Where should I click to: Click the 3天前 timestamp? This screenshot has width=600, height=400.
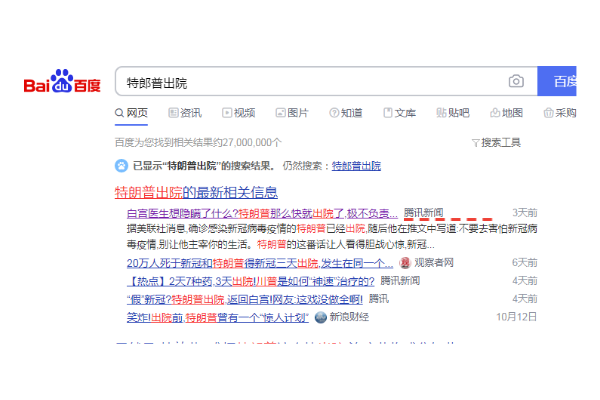[x=525, y=213]
